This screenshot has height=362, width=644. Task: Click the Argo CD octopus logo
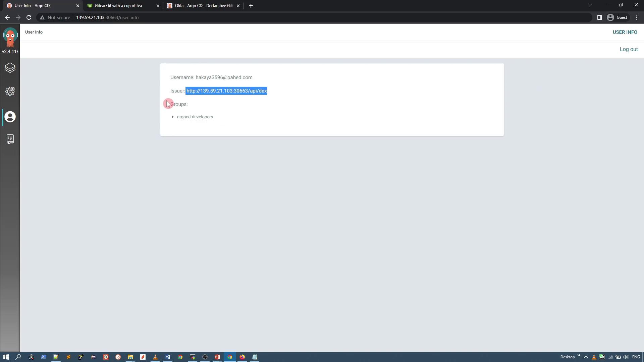click(x=10, y=38)
